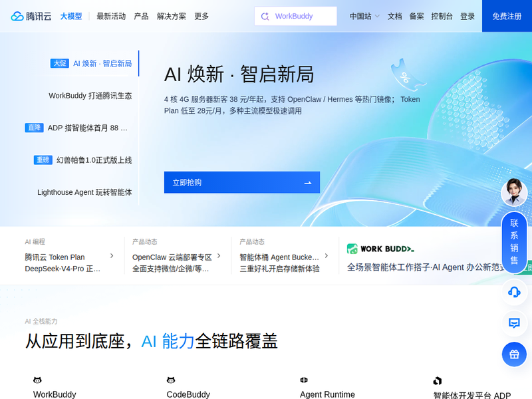Click the CodeBuddy product icon
This screenshot has width=532, height=399.
pos(171,380)
